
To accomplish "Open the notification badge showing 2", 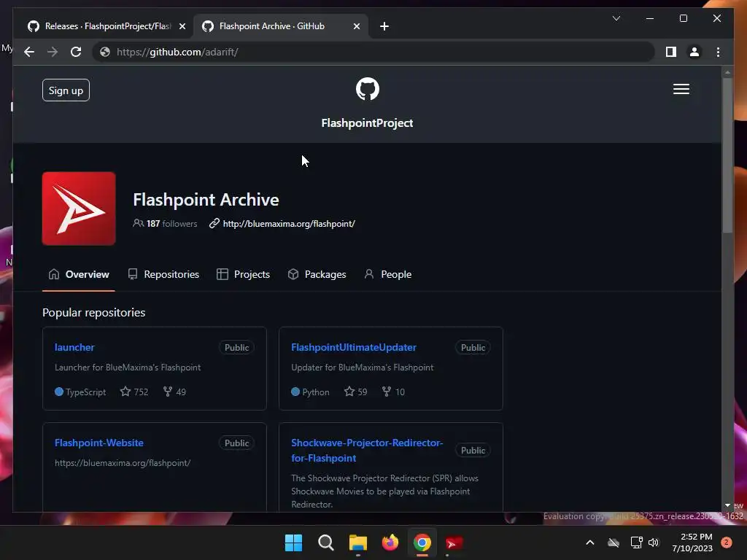I will pyautogui.click(x=727, y=542).
